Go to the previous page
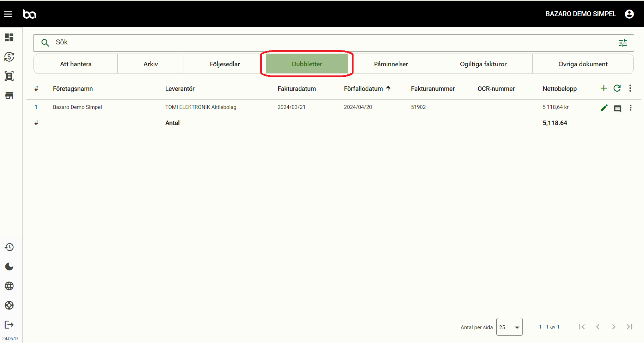Screen dimensions: 644x343 pyautogui.click(x=598, y=327)
